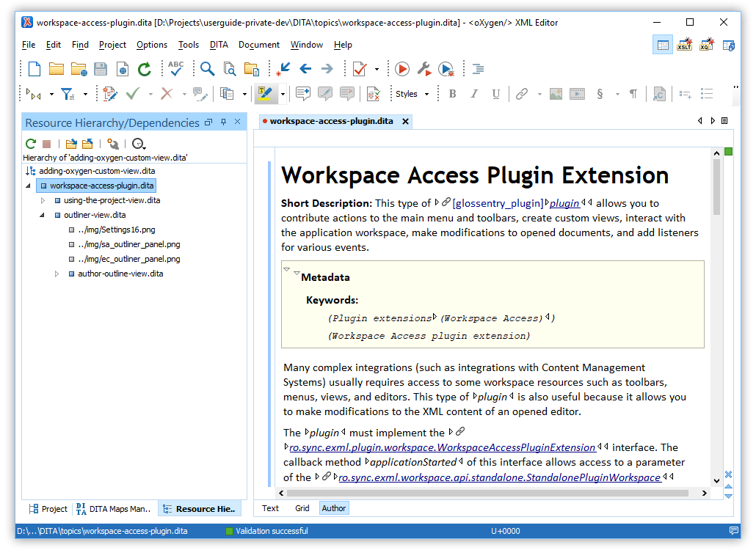Insert paragraph with pilcrow icon

(633, 93)
